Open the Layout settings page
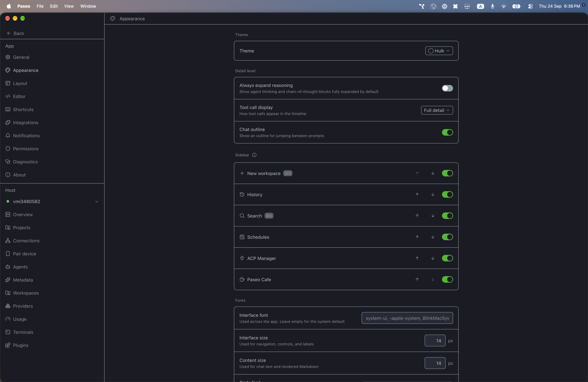This screenshot has width=588, height=382. 16,83
